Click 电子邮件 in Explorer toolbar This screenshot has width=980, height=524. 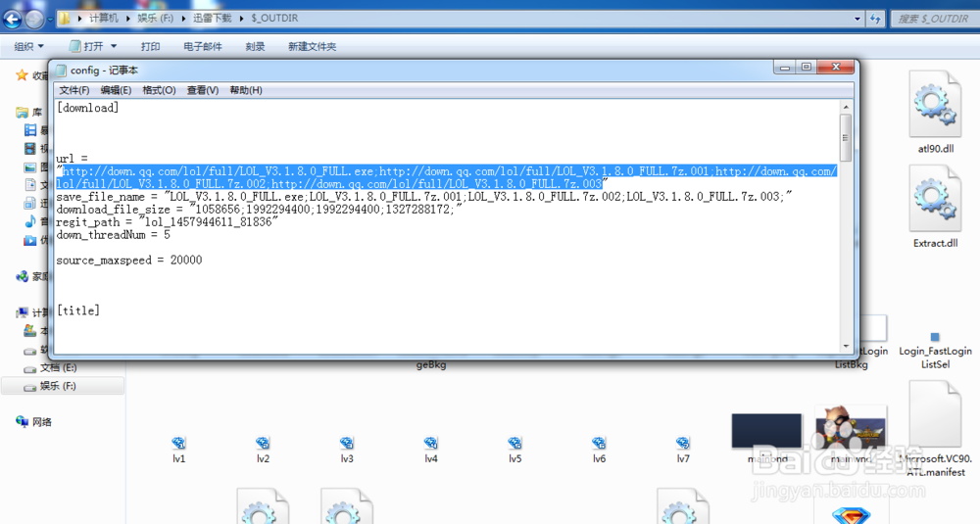[x=203, y=46]
